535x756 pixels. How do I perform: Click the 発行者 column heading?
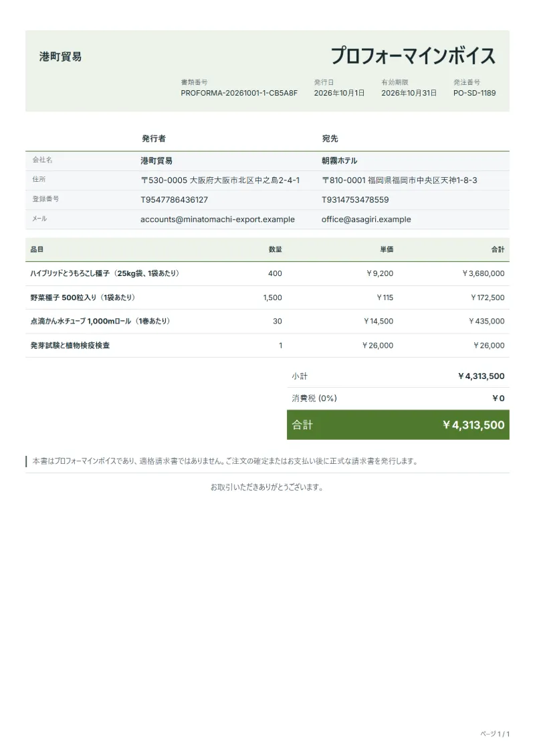153,139
